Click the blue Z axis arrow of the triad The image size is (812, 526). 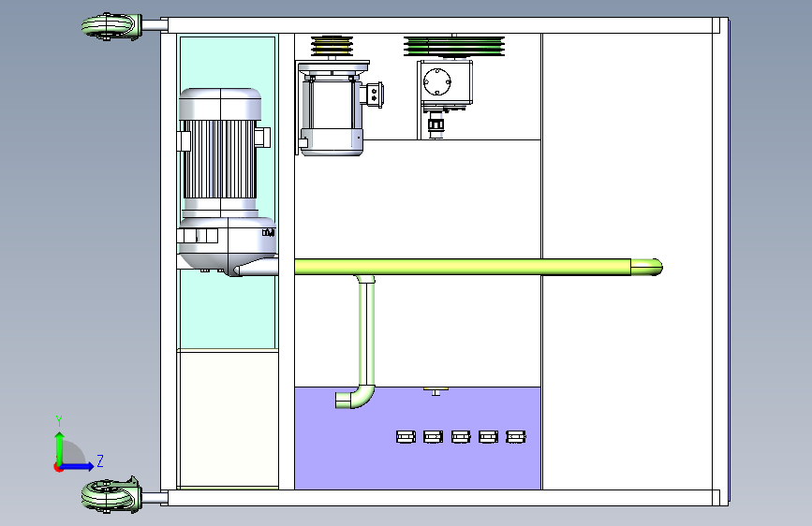click(x=78, y=466)
